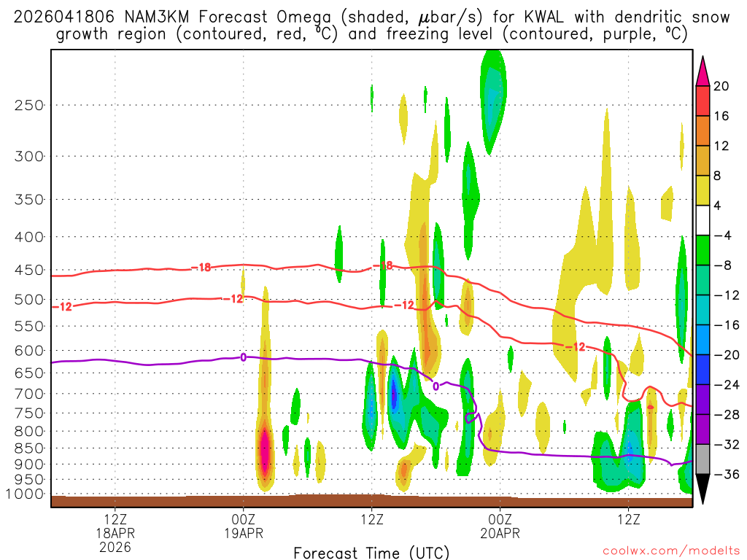Screen dimensions: 747x560
Task: Click the chart title text mentioning KWAL
Action: (371, 15)
